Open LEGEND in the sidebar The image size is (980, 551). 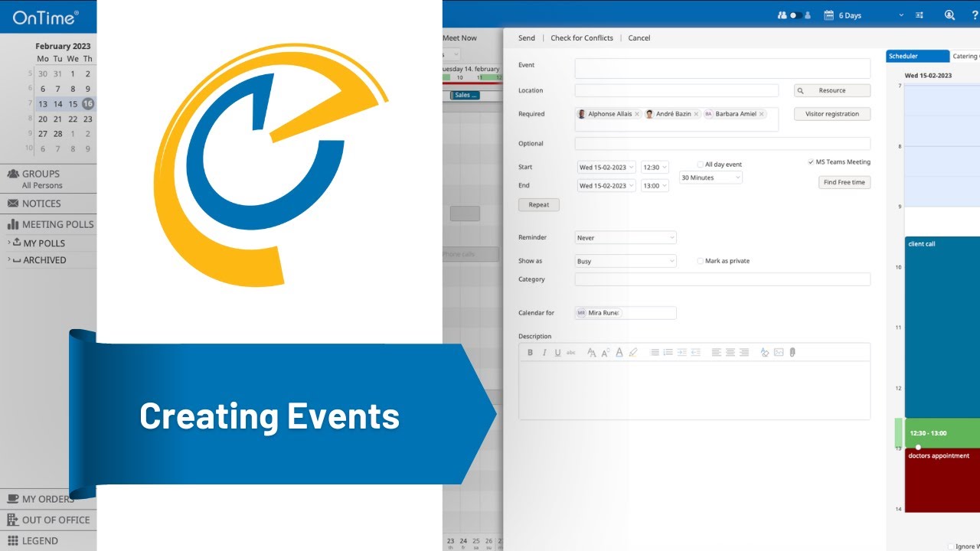point(48,540)
